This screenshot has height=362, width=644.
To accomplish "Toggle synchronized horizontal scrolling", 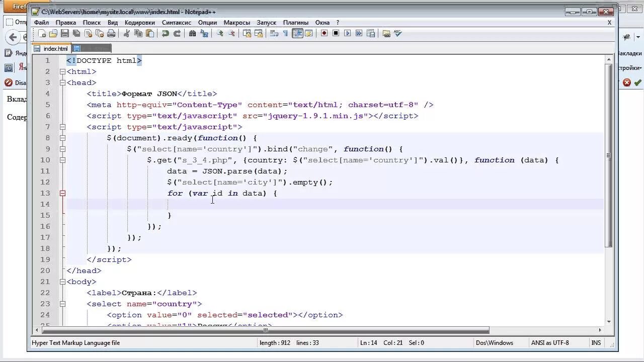I will click(259, 34).
